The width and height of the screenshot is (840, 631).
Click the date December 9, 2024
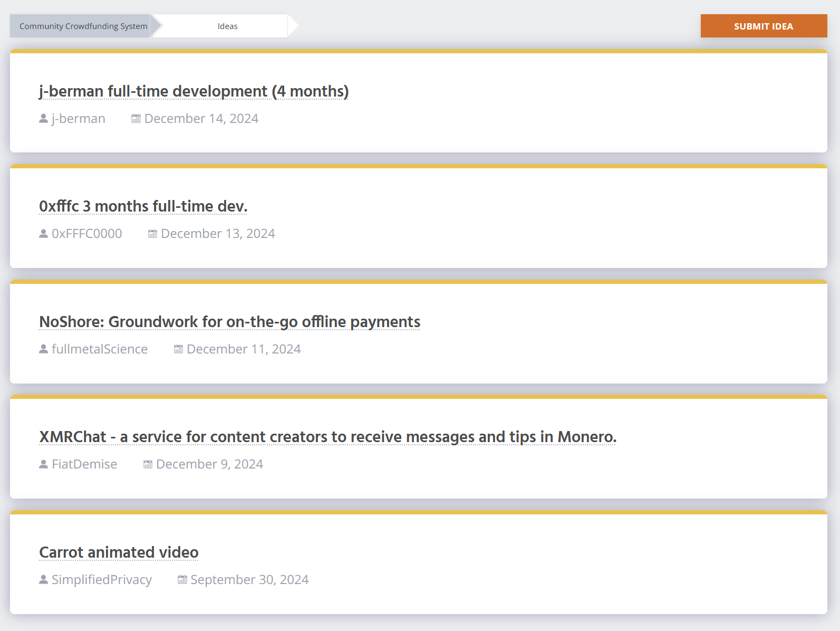[210, 464]
